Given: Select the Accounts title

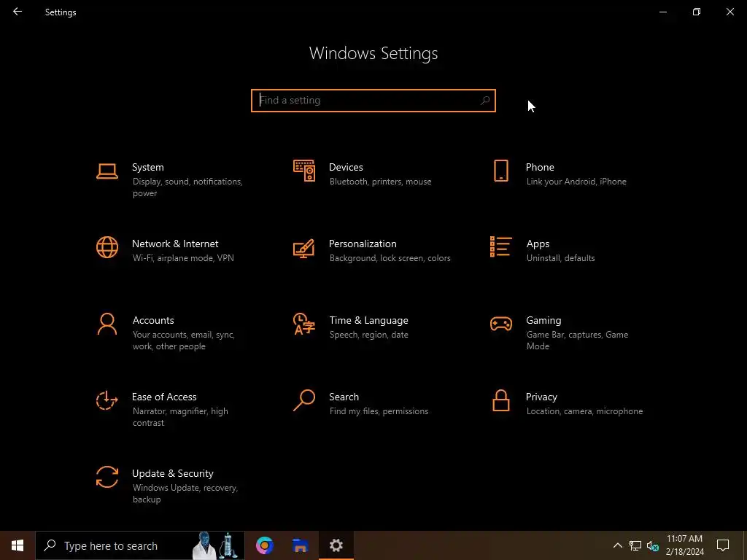Looking at the screenshot, I should tap(153, 321).
